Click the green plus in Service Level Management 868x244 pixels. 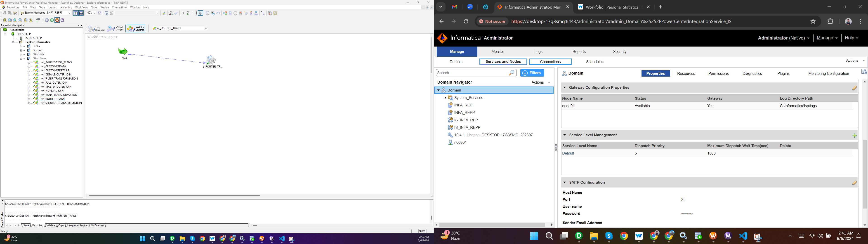(854, 136)
